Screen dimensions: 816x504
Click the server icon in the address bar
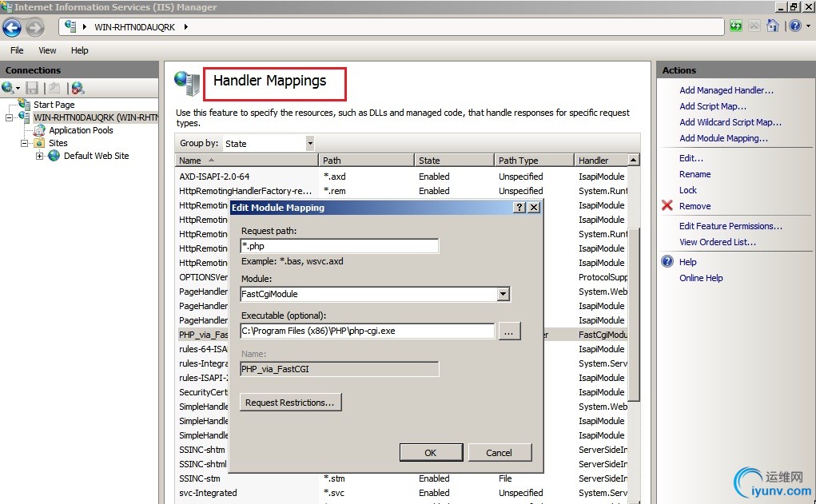(x=70, y=26)
